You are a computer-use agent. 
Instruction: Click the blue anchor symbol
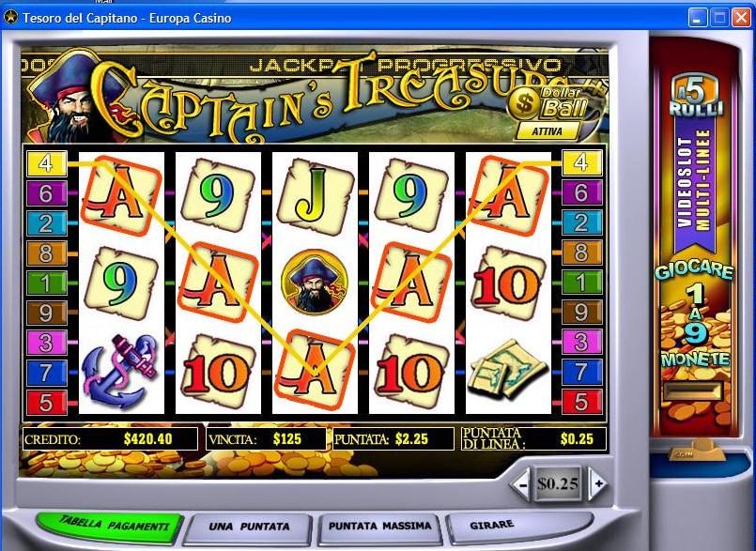click(119, 371)
